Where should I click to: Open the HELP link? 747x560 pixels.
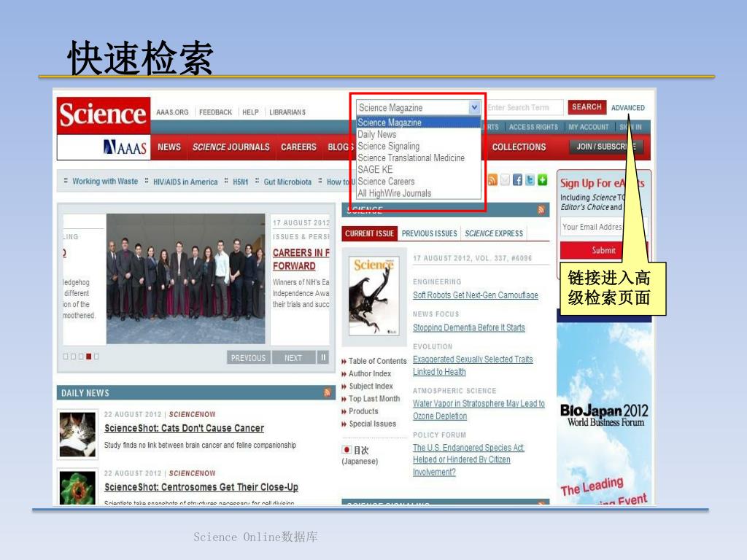[x=251, y=112]
